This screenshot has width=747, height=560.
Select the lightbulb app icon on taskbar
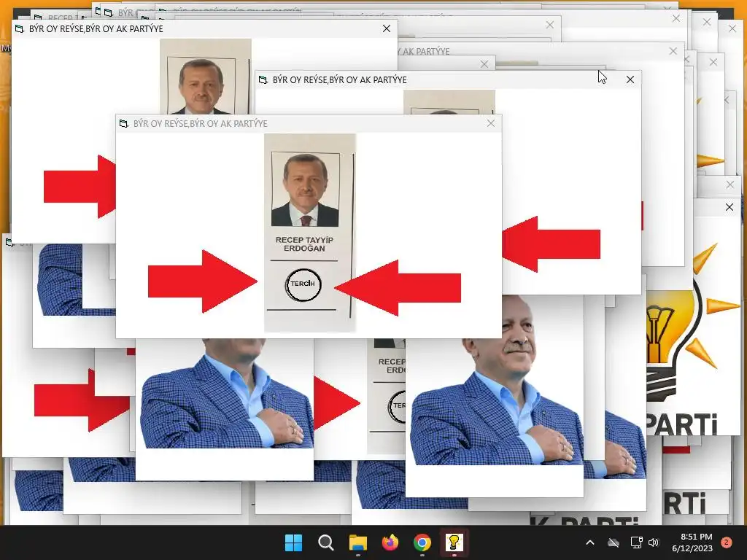point(454,542)
